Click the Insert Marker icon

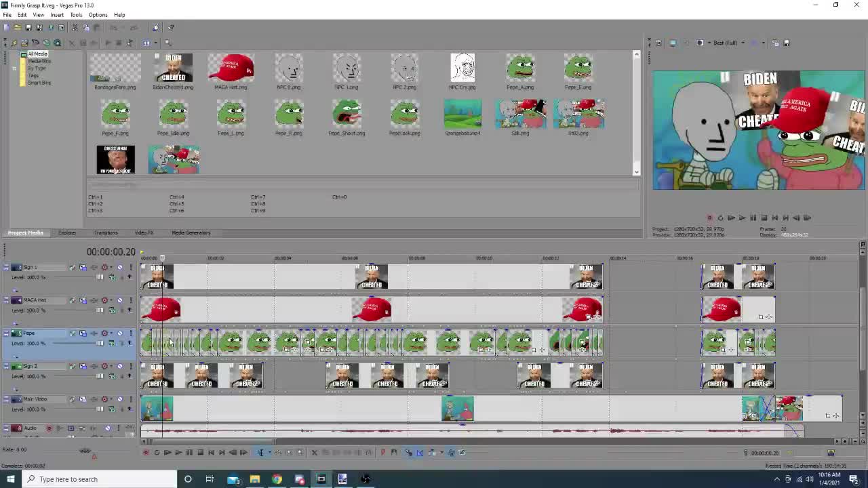(x=383, y=453)
